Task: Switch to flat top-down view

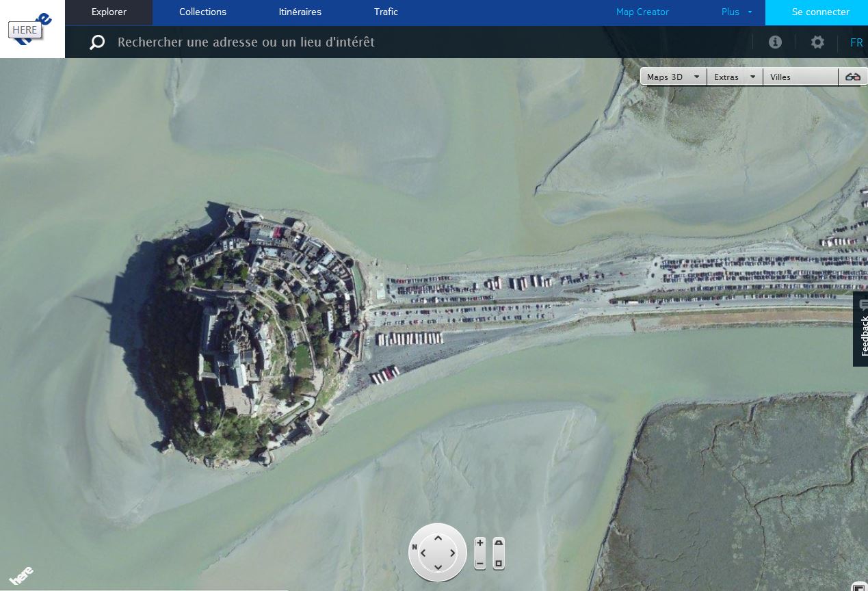Action: [x=499, y=564]
